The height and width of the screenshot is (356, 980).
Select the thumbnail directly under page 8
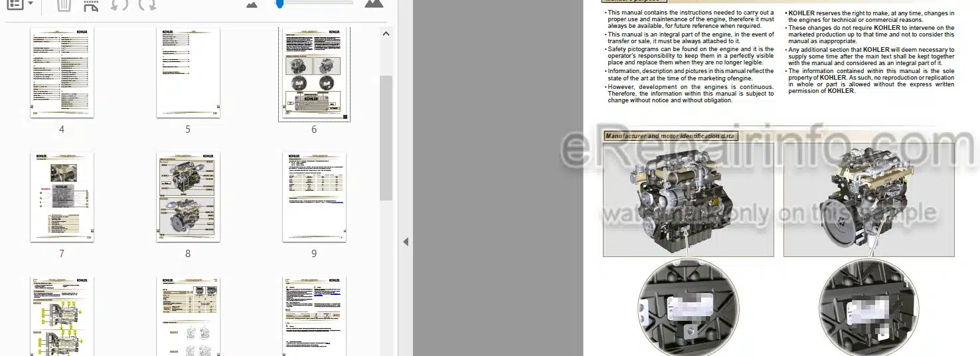pos(188,317)
